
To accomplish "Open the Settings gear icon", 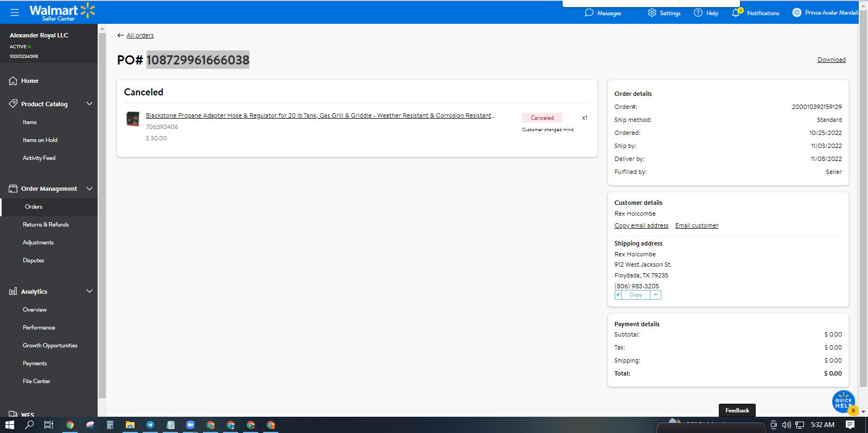I will point(652,12).
